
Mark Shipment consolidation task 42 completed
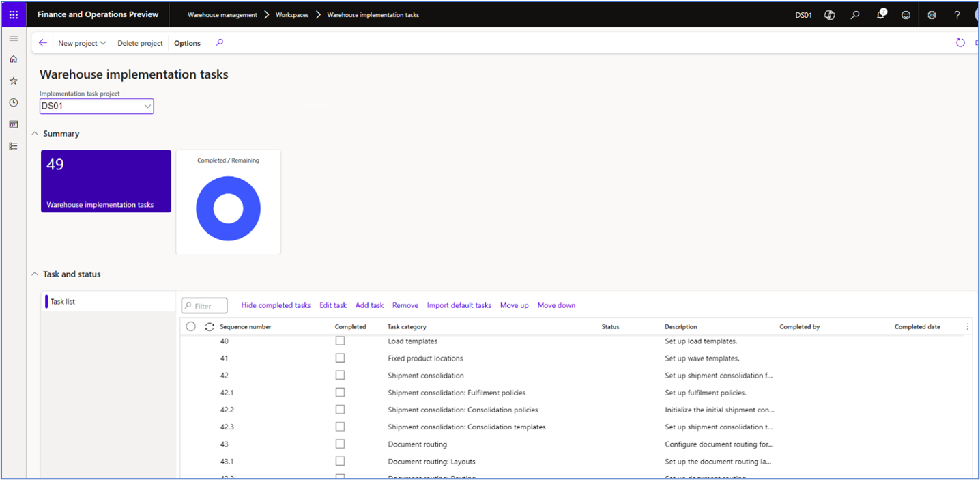(340, 375)
